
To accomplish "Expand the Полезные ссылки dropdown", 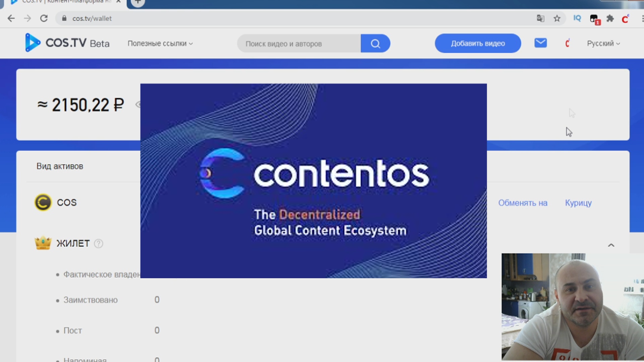I will [x=160, y=44].
